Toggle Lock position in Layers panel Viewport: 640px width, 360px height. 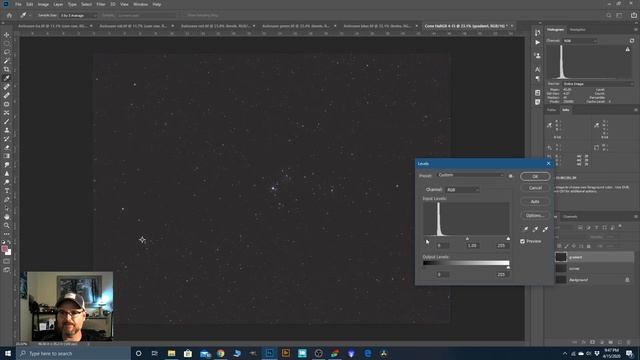coord(573,246)
